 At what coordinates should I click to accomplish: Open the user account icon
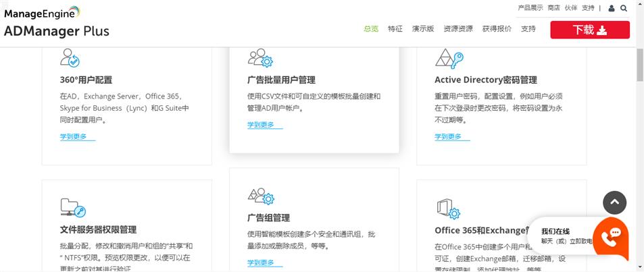(612, 8)
